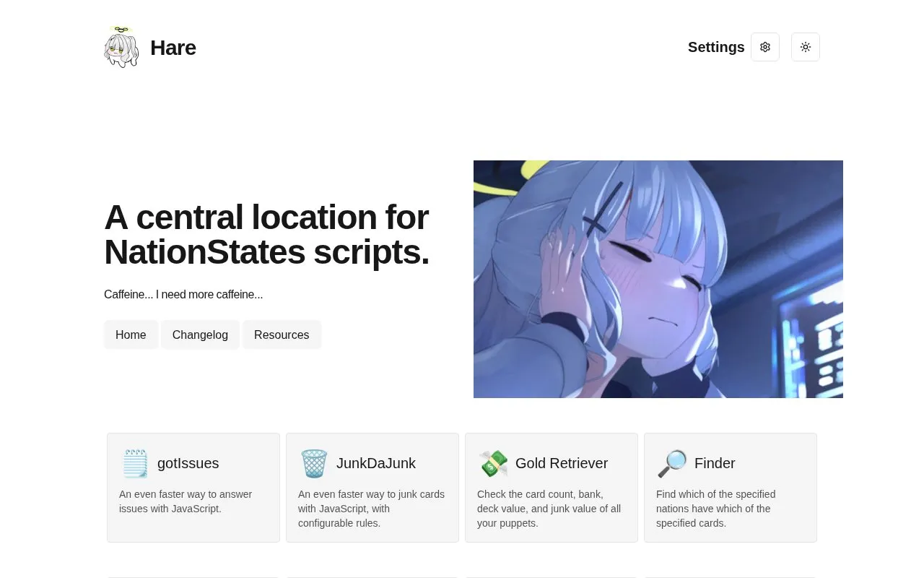Click the flying money icon on Gold Retriever
The image size is (924, 578).
[493, 463]
